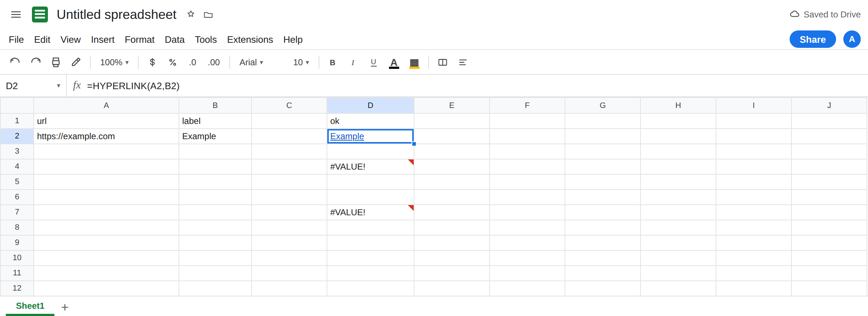868x316 pixels.
Task: Click the green Sheets home icon
Action: pos(40,14)
